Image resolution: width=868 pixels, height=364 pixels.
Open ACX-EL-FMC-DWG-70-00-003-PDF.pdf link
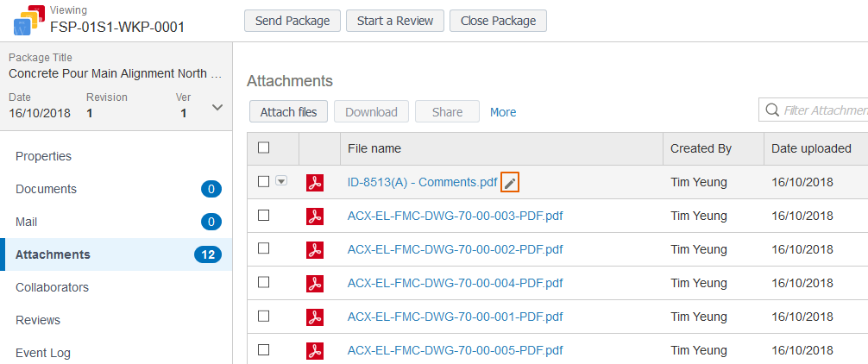(x=455, y=216)
